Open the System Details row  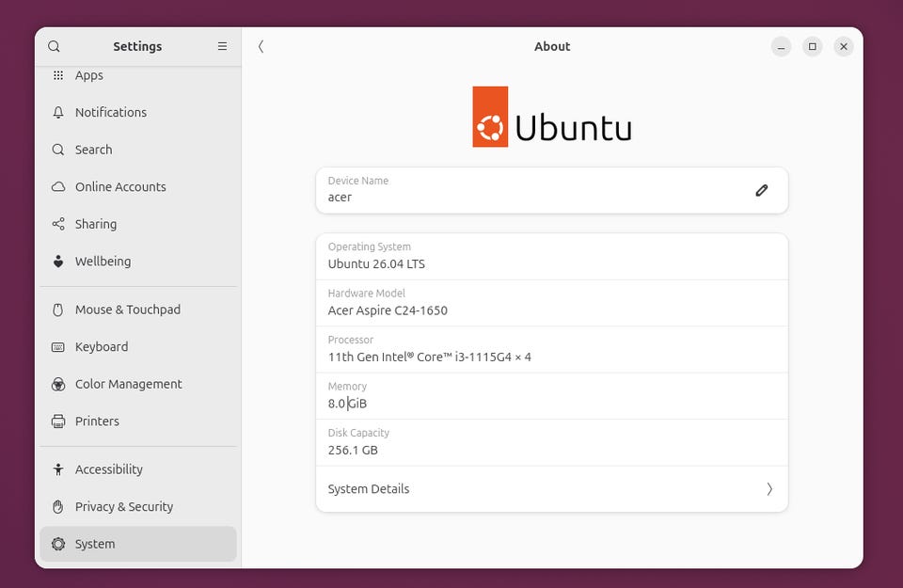552,489
